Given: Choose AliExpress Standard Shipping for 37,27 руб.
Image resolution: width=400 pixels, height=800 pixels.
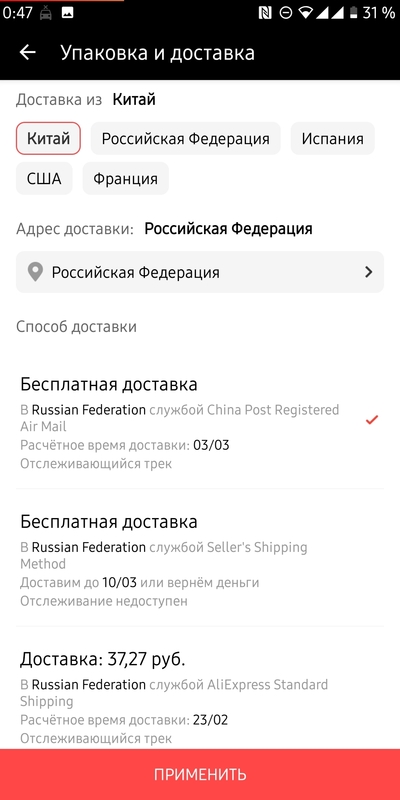Looking at the screenshot, I should coord(199,695).
